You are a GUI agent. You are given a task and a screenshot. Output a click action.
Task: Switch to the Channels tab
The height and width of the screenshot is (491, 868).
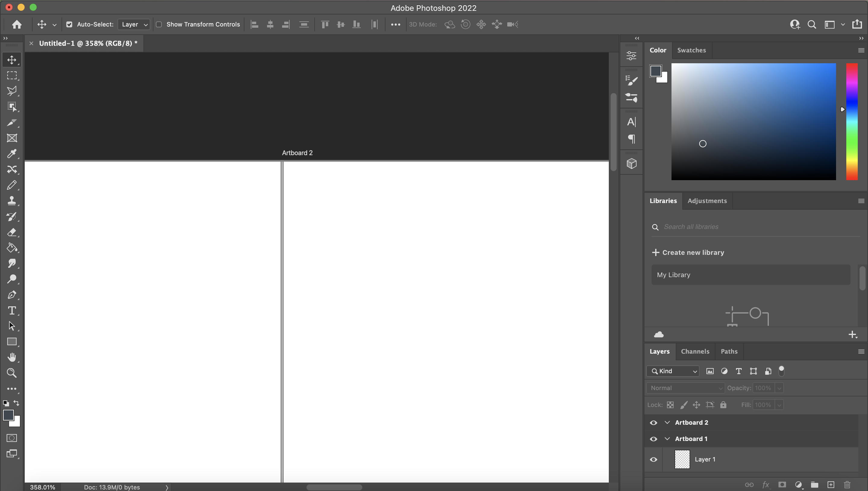[x=695, y=351]
